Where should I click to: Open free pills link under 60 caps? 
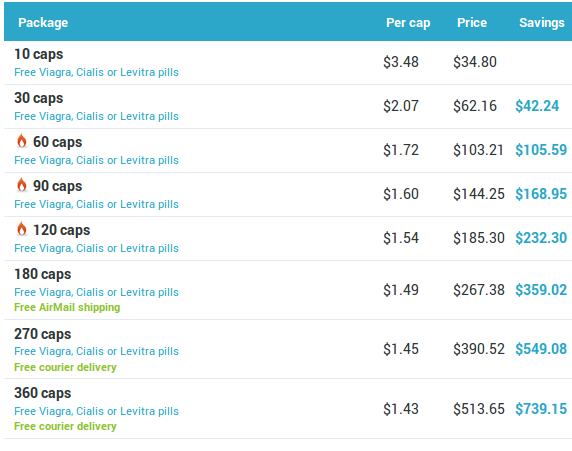point(96,160)
